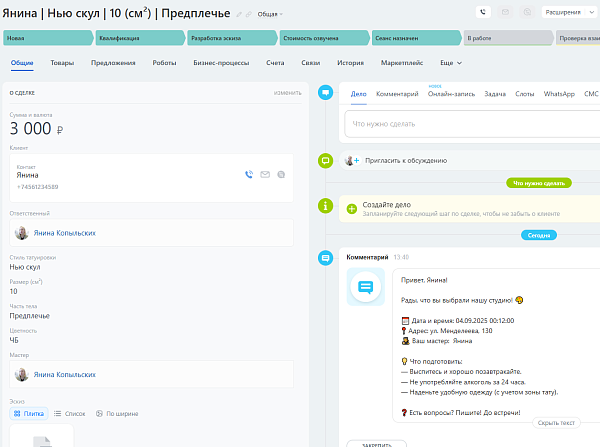Click green plus icon in Создайте дело
This screenshot has height=447, width=600.
point(352,209)
